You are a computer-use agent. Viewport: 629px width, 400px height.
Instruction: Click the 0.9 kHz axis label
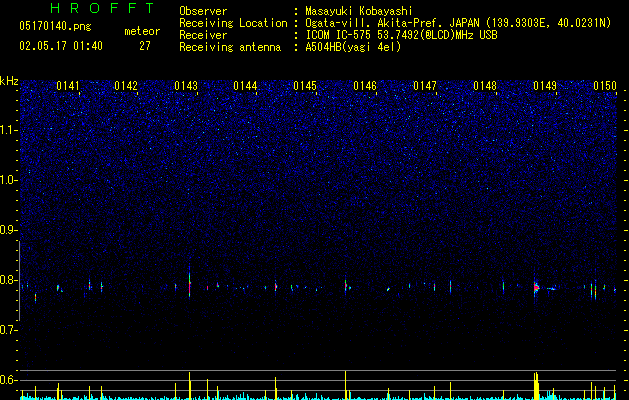point(9,230)
